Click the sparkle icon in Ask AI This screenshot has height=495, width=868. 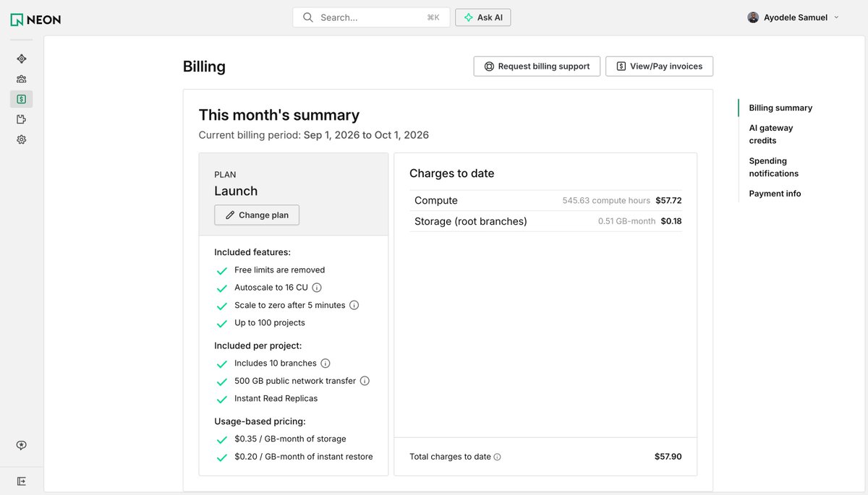click(469, 17)
